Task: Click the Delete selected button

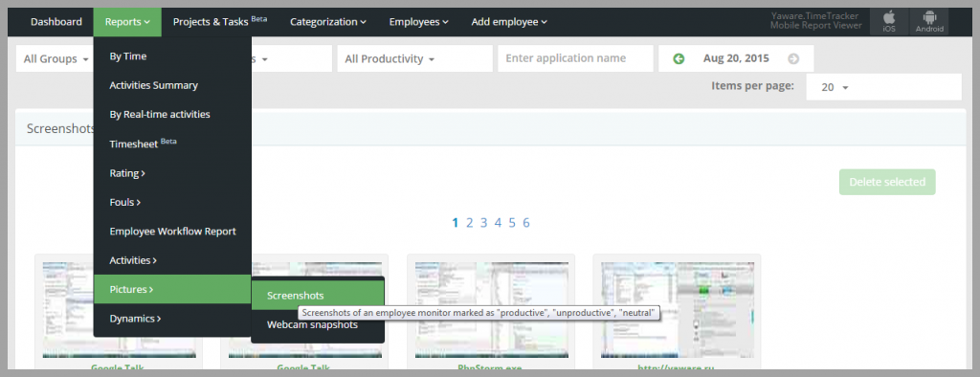Action: [887, 182]
